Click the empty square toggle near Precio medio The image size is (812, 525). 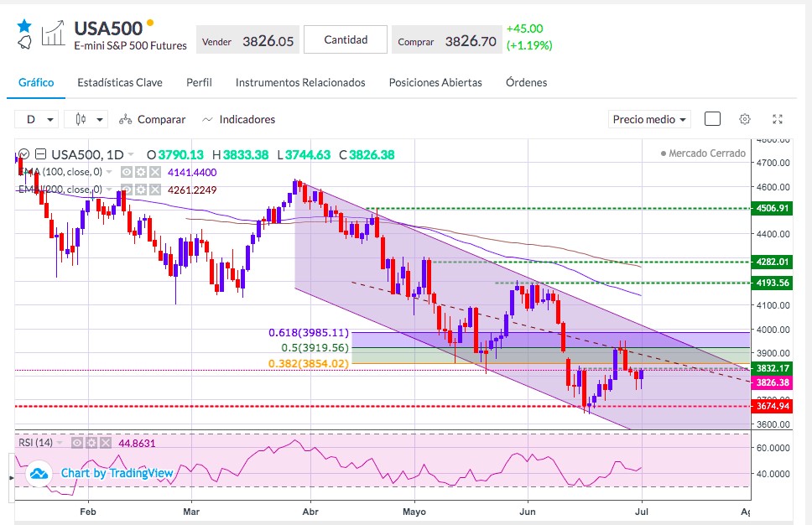click(x=712, y=119)
